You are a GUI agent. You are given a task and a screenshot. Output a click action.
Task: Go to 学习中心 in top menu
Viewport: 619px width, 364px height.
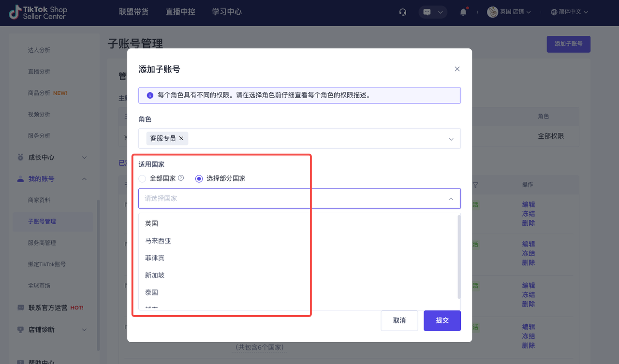coord(227,12)
